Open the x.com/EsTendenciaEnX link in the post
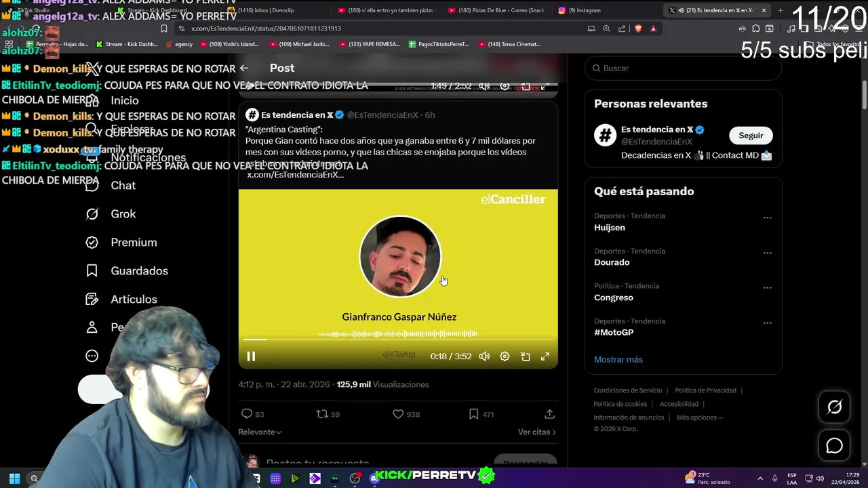This screenshot has height=488, width=868. [295, 174]
